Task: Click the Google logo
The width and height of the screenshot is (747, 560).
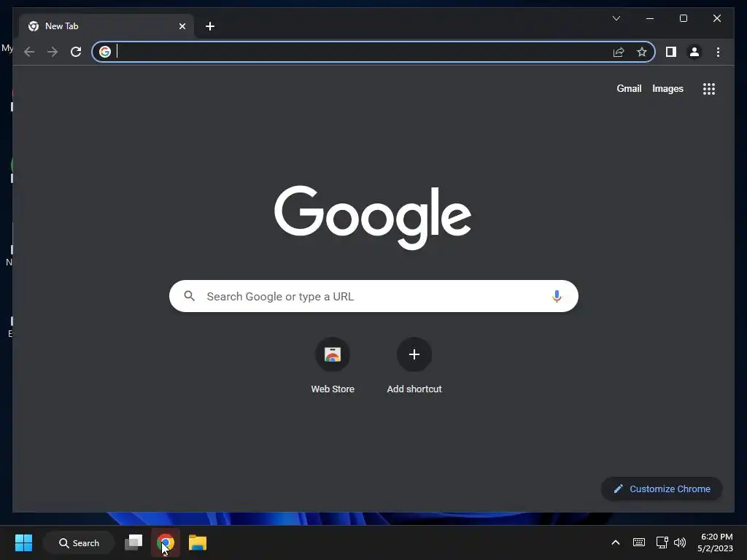Action: (x=373, y=217)
